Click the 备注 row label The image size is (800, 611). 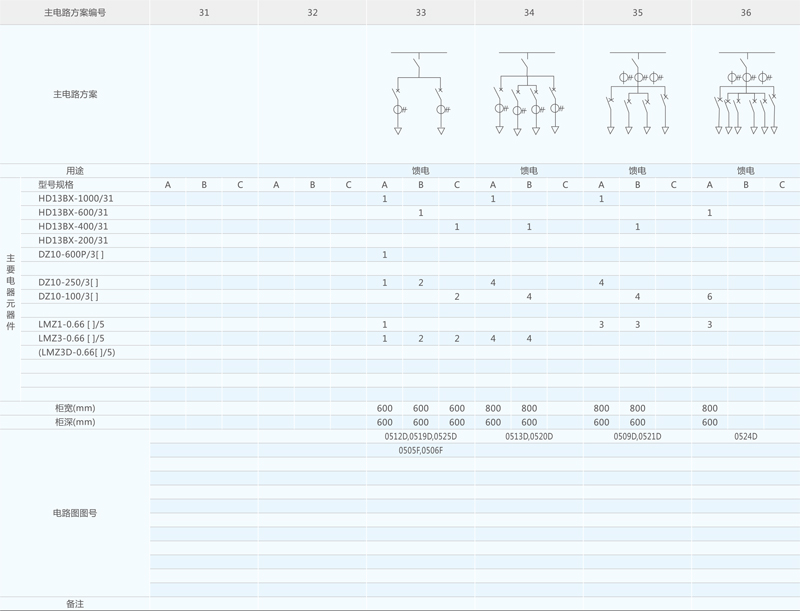(x=75, y=604)
